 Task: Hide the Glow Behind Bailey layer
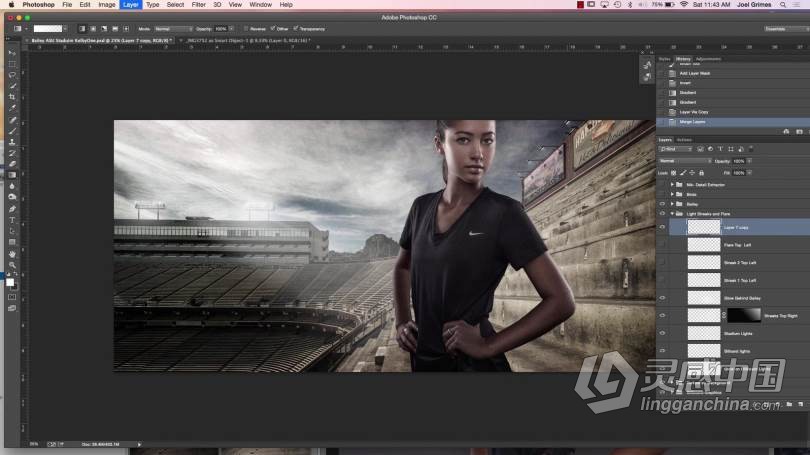tap(662, 298)
